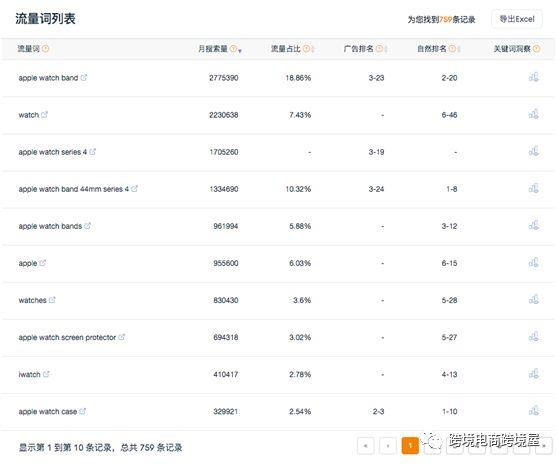557x465 pixels.
Task: Click the 显示第 1 到第 10 条记录 summary text
Action: point(66,447)
